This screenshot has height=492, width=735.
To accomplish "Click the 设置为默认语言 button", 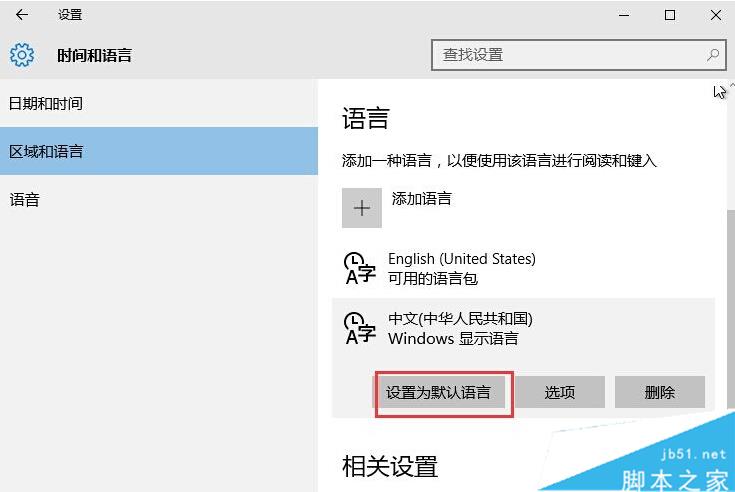I will pyautogui.click(x=440, y=392).
